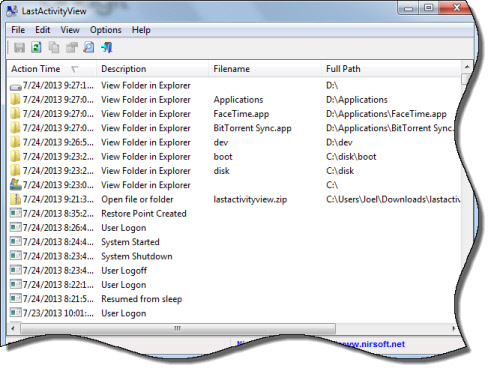
Task: Click the folder icon of the disk row
Action: coord(15,171)
